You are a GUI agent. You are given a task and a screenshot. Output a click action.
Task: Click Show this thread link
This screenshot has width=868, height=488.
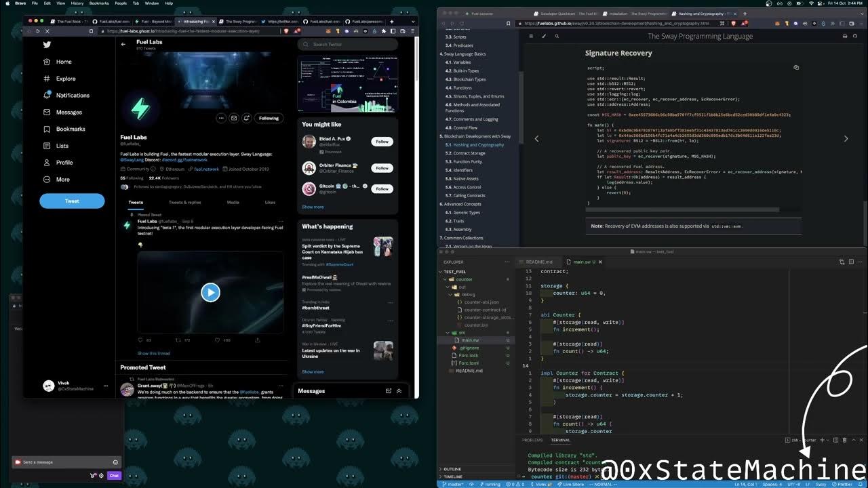pyautogui.click(x=154, y=353)
